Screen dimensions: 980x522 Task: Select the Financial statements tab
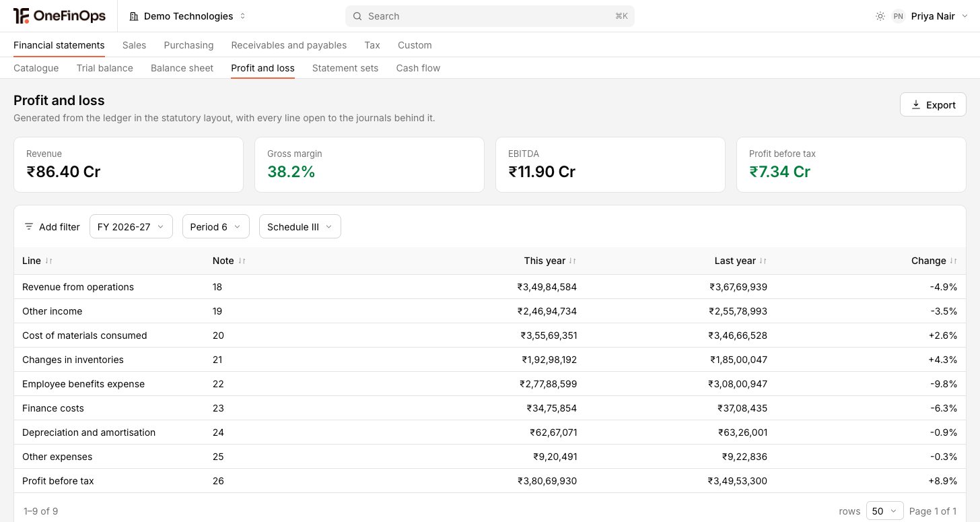coord(59,45)
